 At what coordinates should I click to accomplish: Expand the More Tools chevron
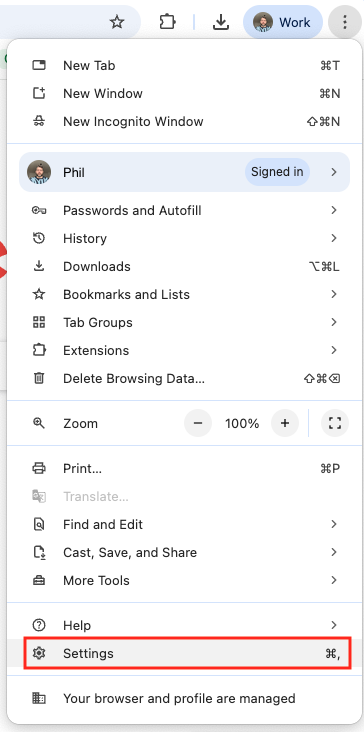pos(334,581)
